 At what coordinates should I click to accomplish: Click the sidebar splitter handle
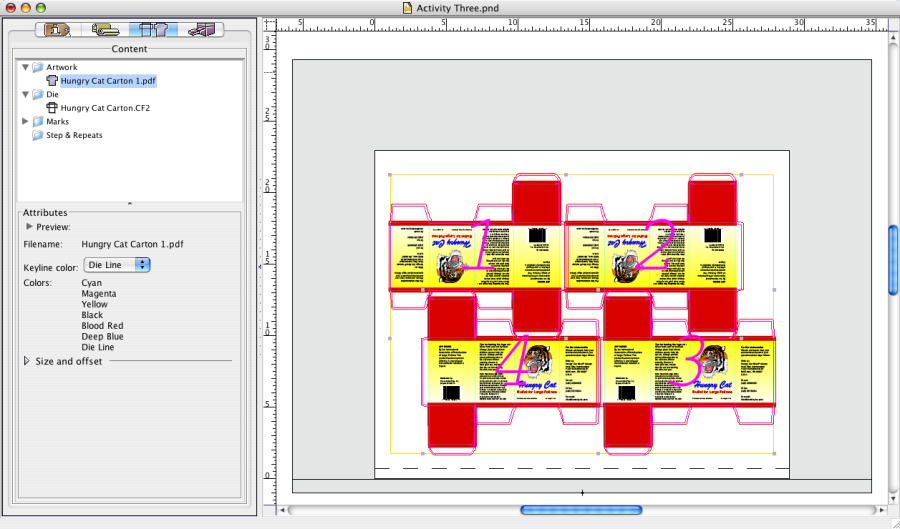[x=259, y=267]
